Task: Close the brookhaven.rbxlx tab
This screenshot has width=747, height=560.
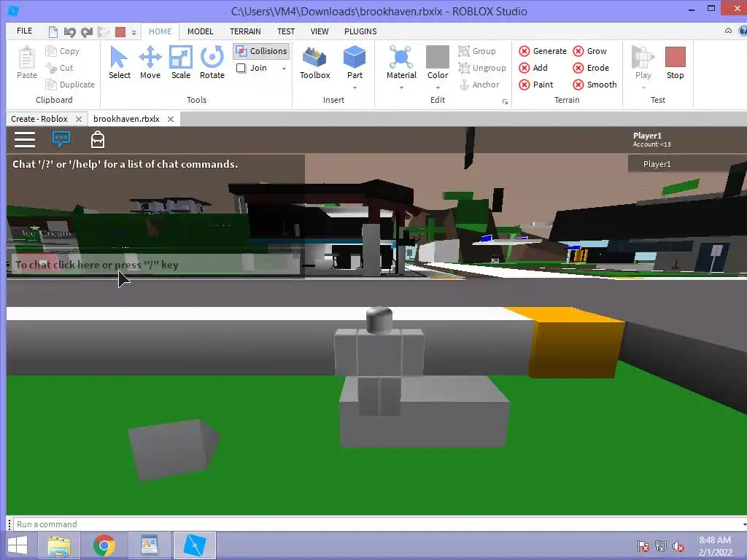Action: click(171, 119)
